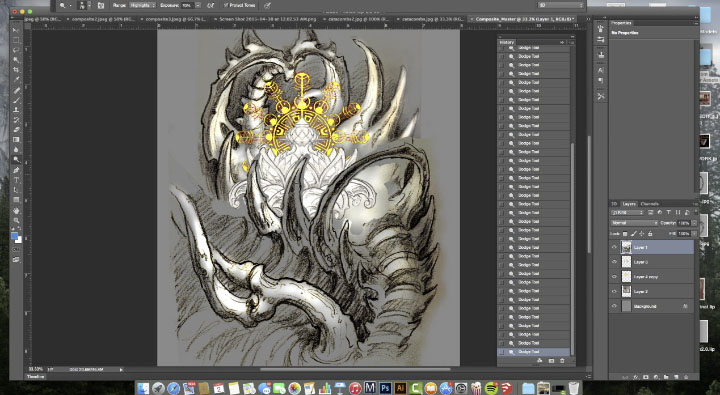This screenshot has height=395, width=720.
Task: Open the Normal blend mode dropdown
Action: [x=634, y=223]
